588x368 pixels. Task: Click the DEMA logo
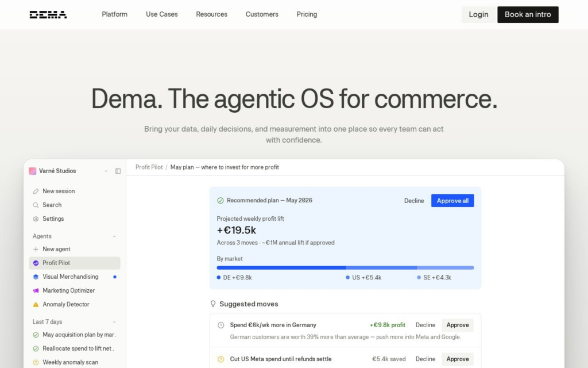(48, 14)
